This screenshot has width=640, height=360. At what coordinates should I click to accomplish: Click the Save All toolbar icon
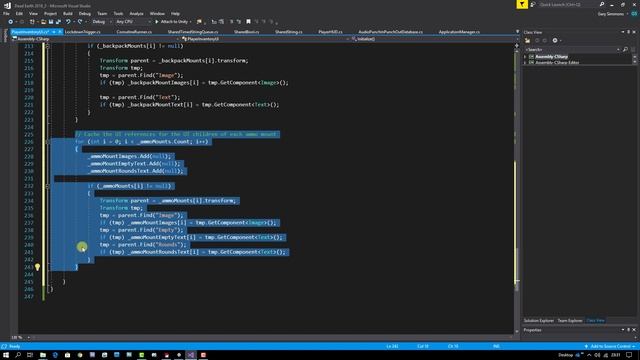point(58,22)
